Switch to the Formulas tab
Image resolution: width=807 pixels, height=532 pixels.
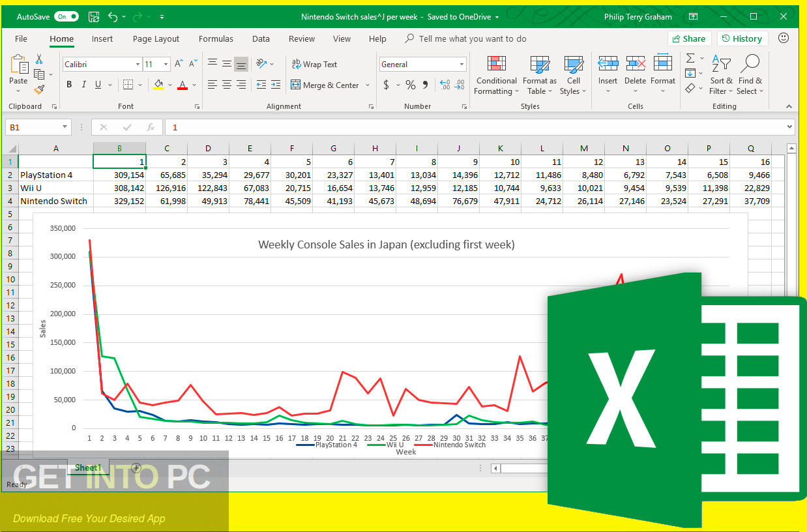216,38
